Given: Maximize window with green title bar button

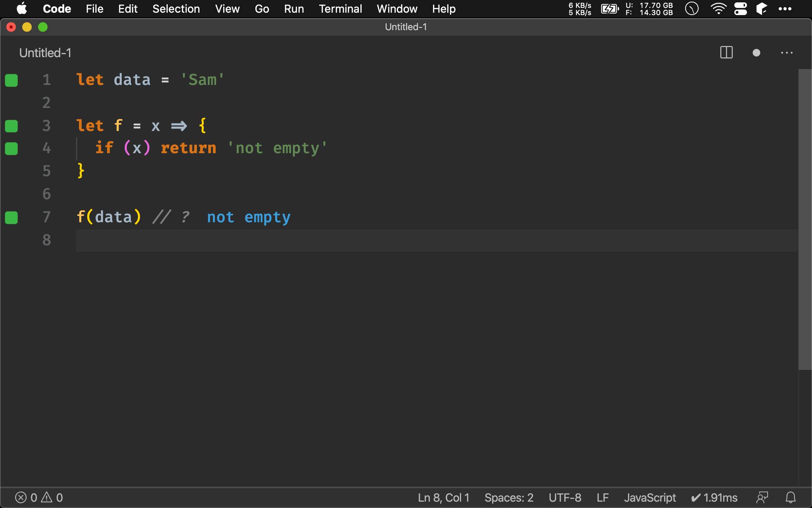Looking at the screenshot, I should 43,27.
